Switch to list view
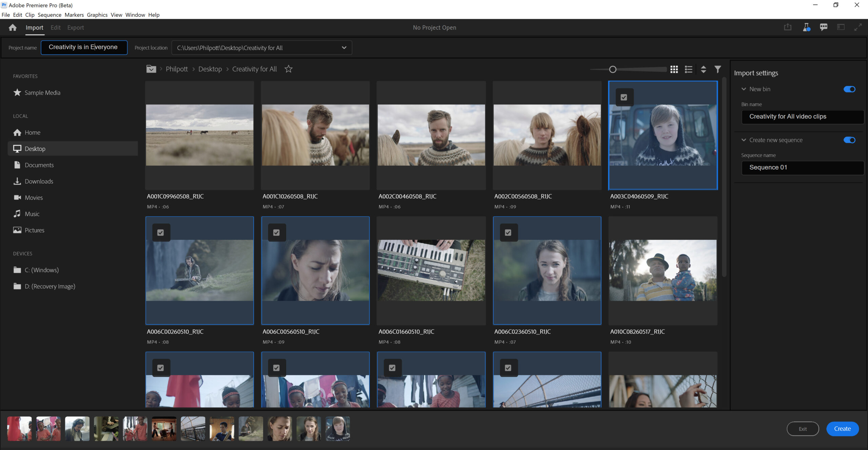Image resolution: width=868 pixels, height=450 pixels. 688,69
